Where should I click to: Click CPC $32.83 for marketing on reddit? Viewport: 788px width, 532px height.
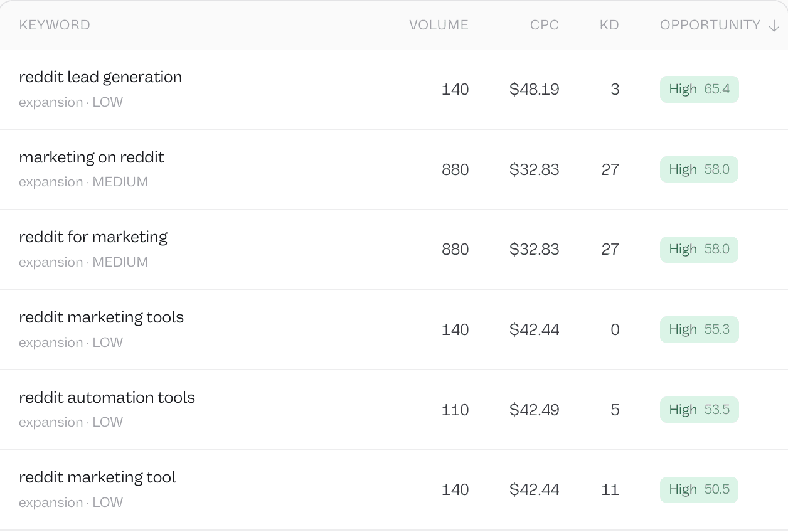click(x=535, y=170)
